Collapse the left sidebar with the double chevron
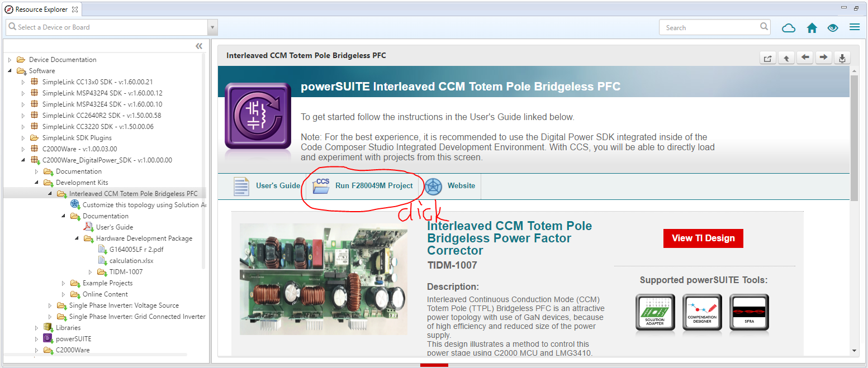The height and width of the screenshot is (368, 868). [x=198, y=46]
